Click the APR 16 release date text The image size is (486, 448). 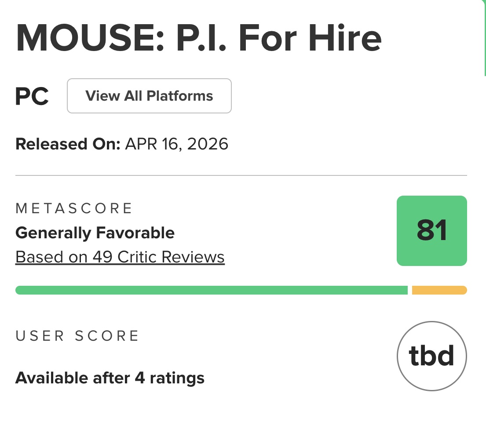click(x=153, y=144)
